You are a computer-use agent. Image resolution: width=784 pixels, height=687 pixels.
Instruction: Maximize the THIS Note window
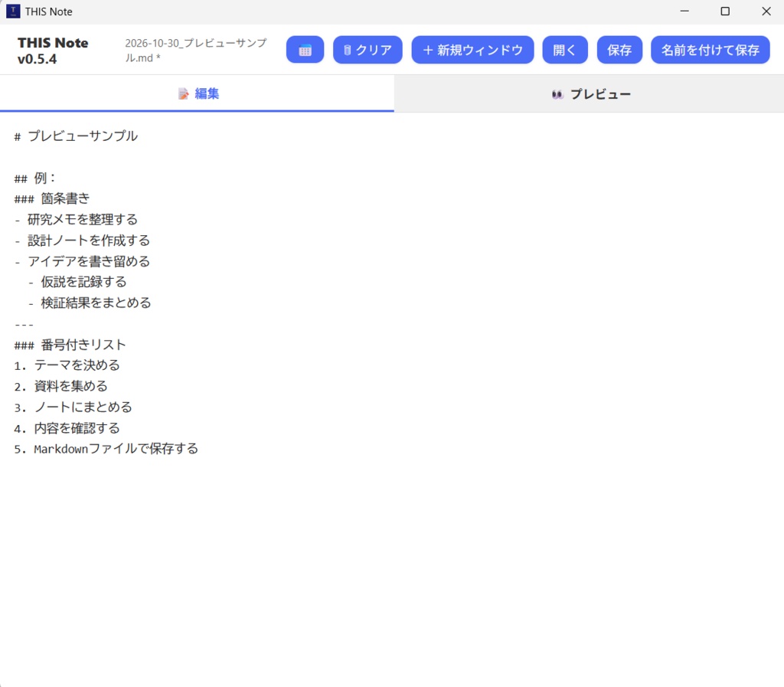coord(725,11)
